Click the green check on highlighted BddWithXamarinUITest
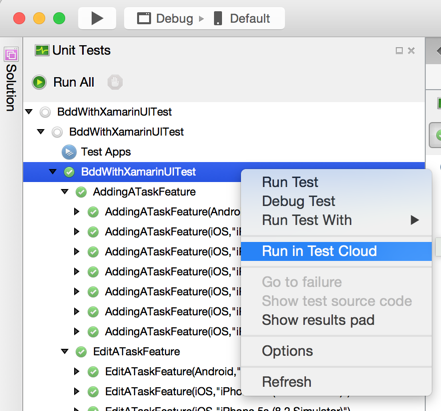The width and height of the screenshot is (441, 411). click(69, 172)
